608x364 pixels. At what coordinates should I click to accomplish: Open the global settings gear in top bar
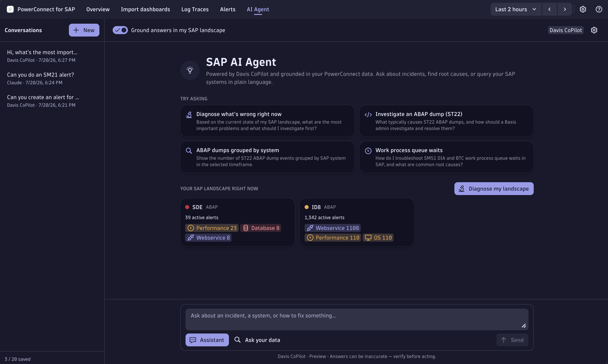pyautogui.click(x=583, y=9)
